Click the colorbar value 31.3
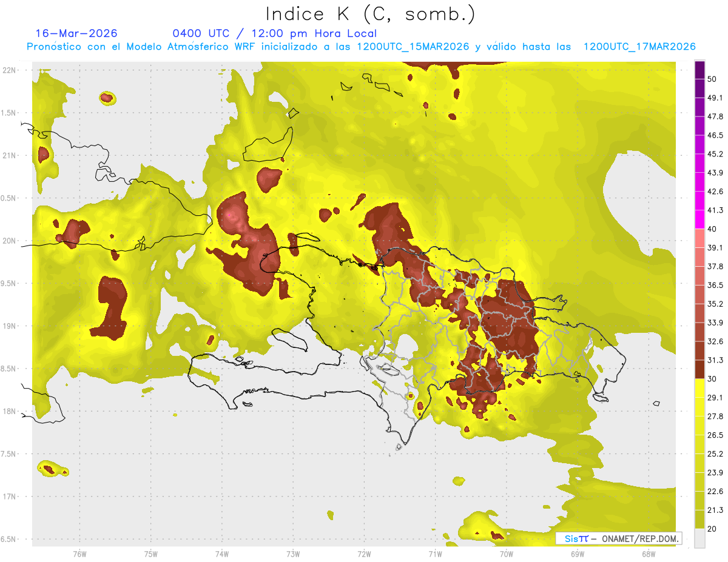 click(x=715, y=360)
